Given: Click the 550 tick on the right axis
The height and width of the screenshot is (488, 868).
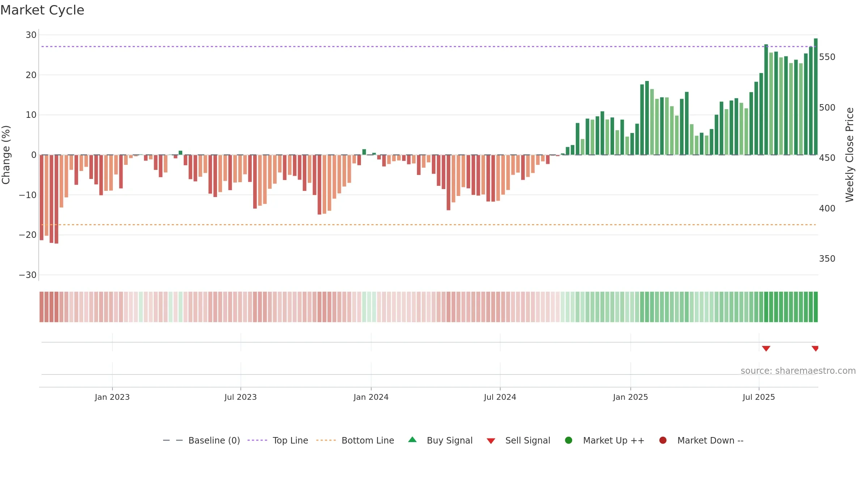Looking at the screenshot, I should click(827, 57).
